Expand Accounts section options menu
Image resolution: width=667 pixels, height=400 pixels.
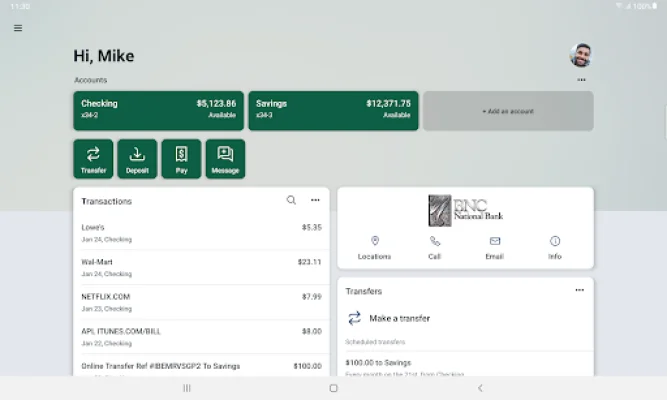(581, 80)
